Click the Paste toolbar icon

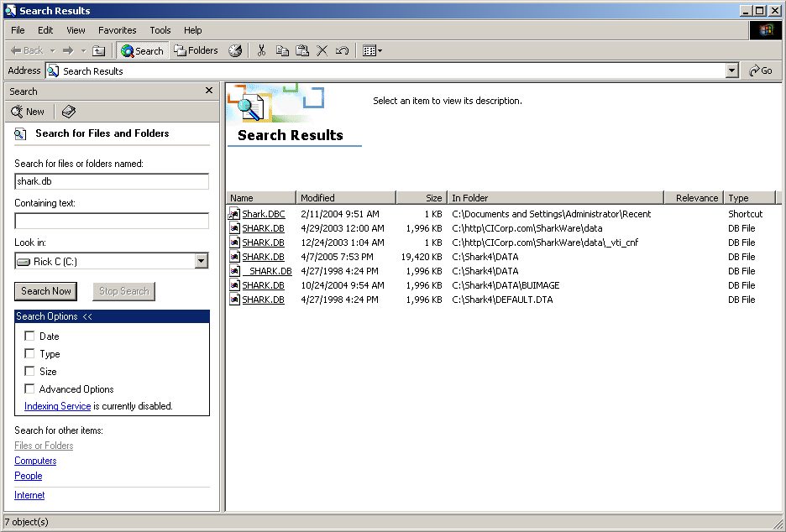302,50
